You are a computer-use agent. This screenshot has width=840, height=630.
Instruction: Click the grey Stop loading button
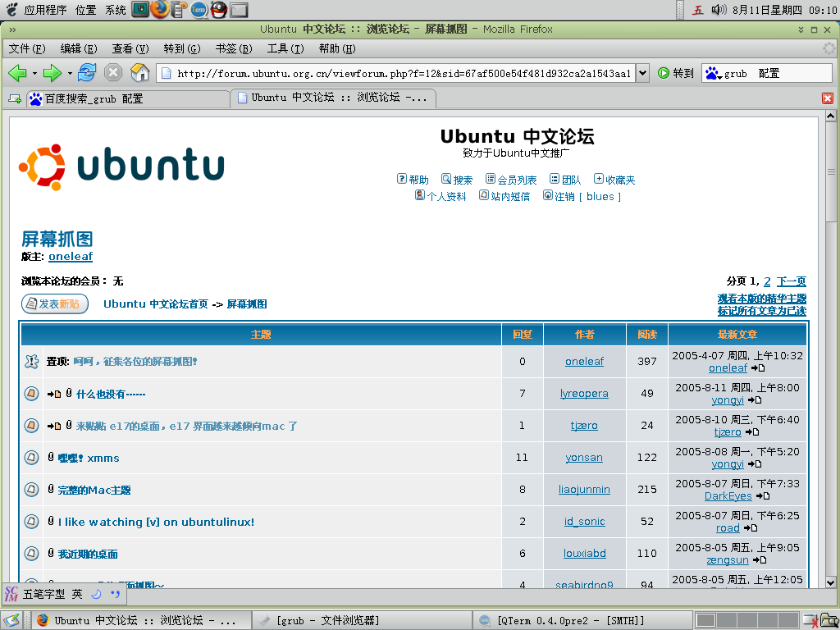tap(113, 72)
